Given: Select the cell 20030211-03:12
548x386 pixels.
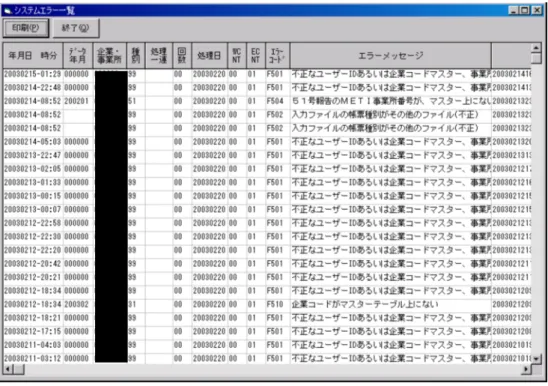Looking at the screenshot, I should tap(33, 358).
